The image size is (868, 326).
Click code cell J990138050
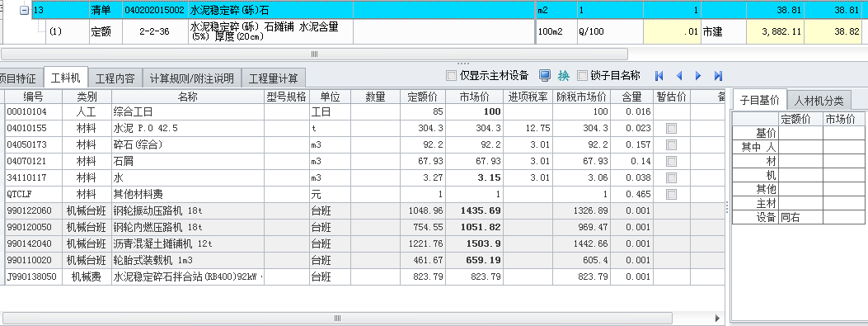point(33,276)
